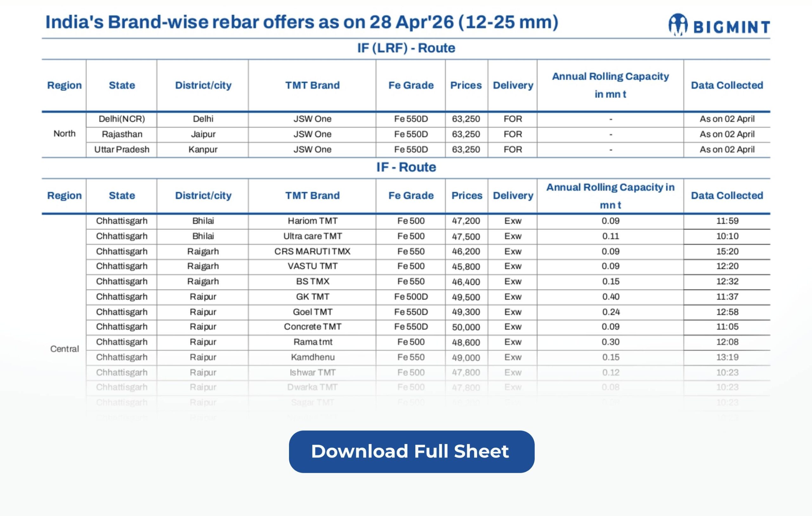Click the Jaipur district cell
Screen dimensions: 812x516
(203, 134)
